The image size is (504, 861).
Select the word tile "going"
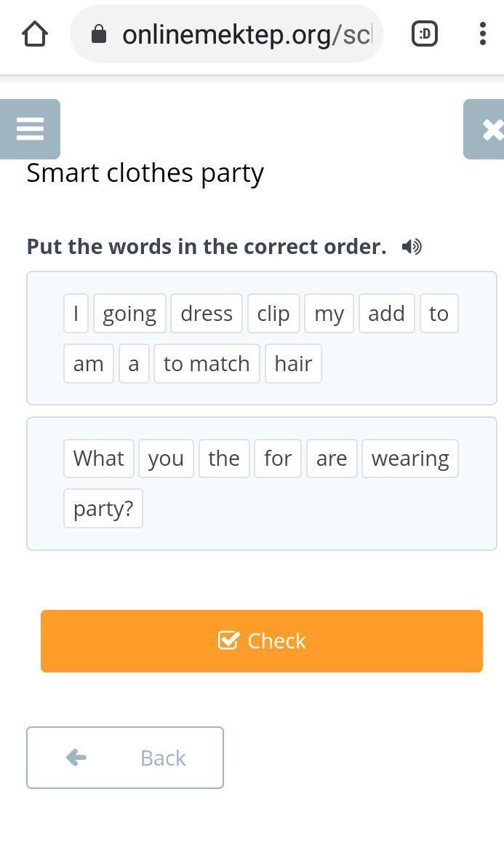coord(129,314)
